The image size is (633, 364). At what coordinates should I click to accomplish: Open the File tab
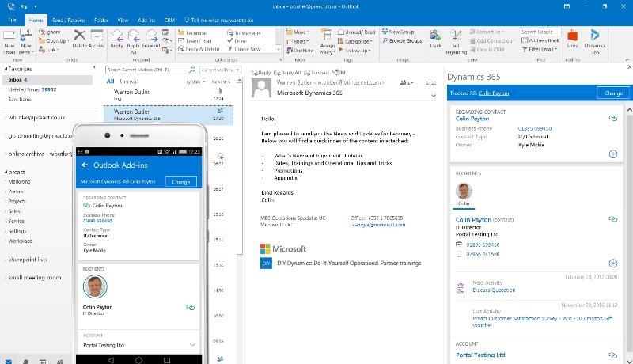point(12,20)
